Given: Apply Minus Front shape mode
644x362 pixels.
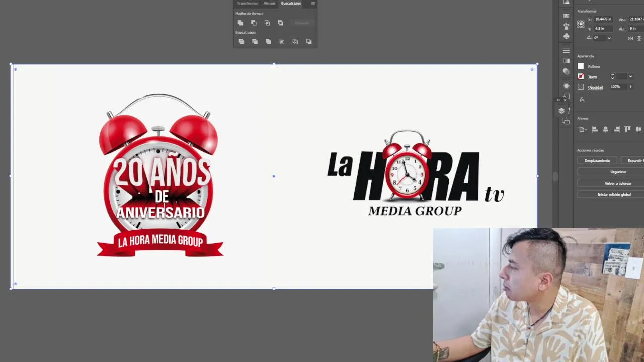Looking at the screenshot, I should coord(254,23).
